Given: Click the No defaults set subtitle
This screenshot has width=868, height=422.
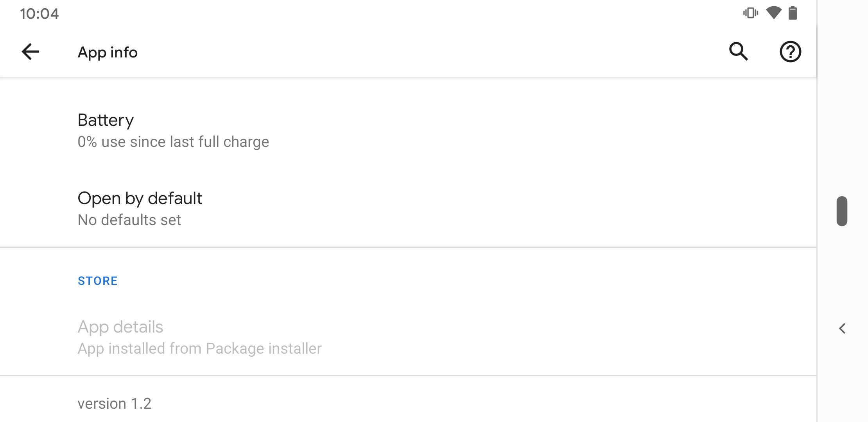Looking at the screenshot, I should [x=129, y=220].
